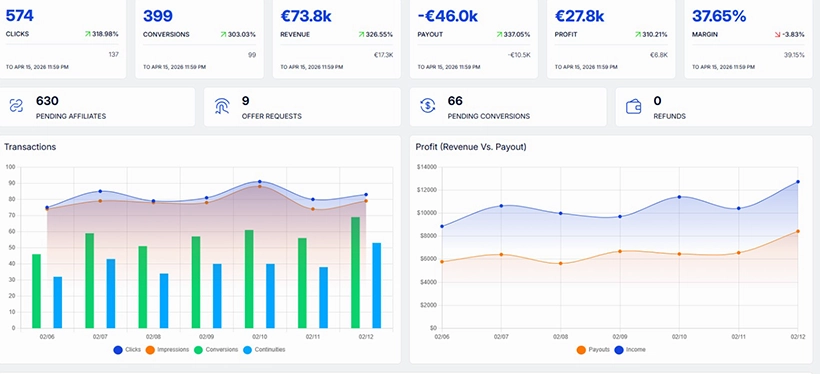Click green up arrow beside 310.21%
Image resolution: width=820 pixels, height=374 pixels.
coord(637,35)
